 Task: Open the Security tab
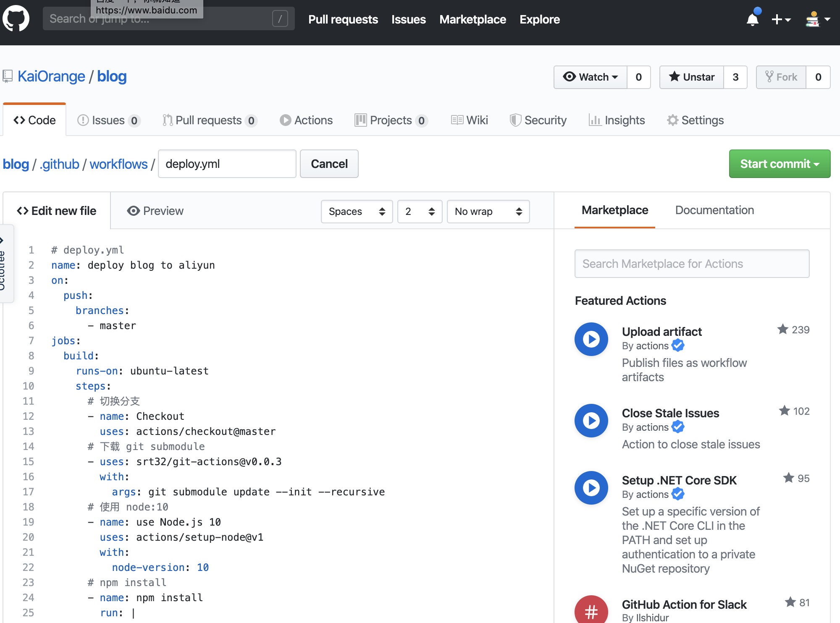tap(538, 120)
